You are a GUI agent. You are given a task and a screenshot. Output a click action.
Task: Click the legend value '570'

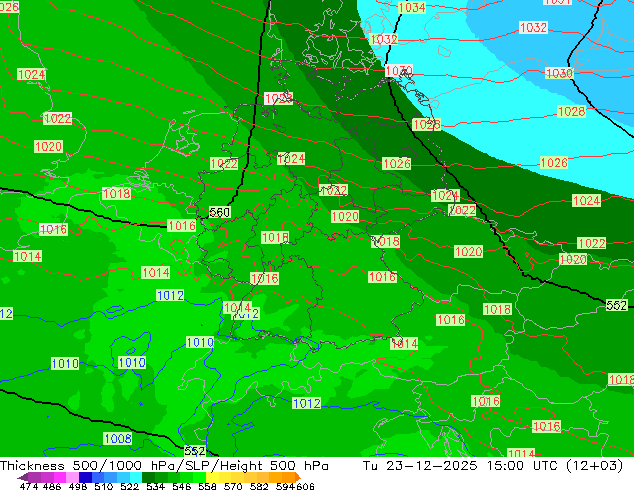tap(233, 486)
